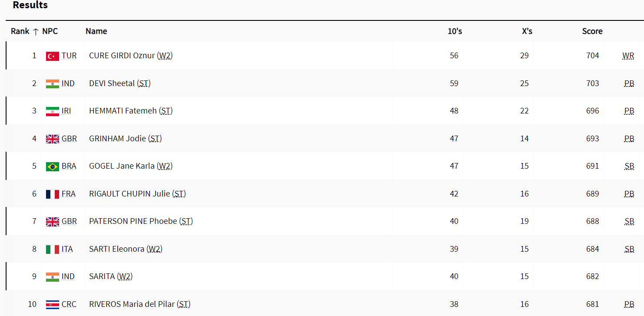Viewport: 644px width, 316px height.
Task: Click the France flag icon
Action: [x=52, y=194]
